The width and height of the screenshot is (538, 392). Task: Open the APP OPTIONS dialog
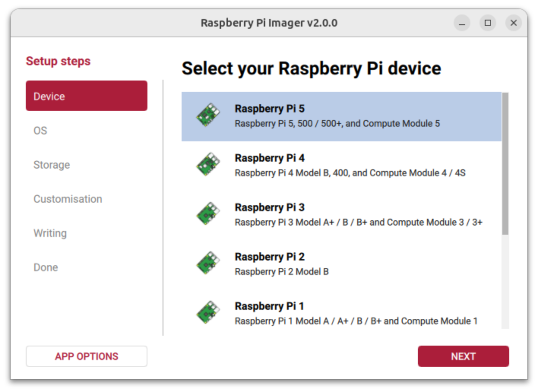coord(86,356)
